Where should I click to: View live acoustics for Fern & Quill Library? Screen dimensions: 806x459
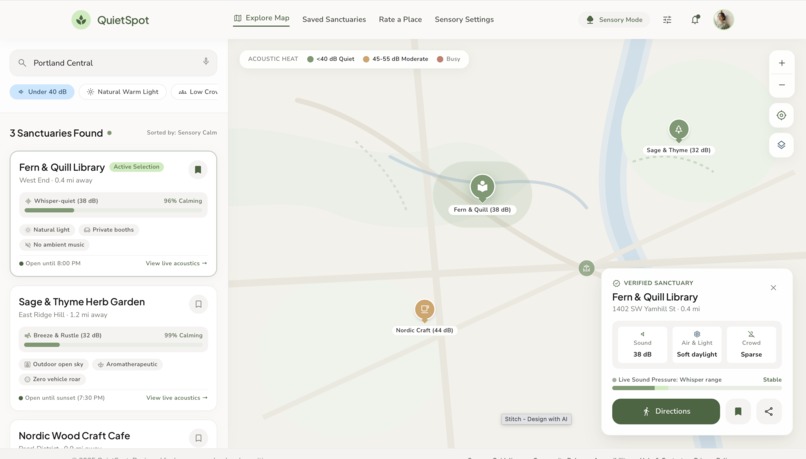click(176, 263)
